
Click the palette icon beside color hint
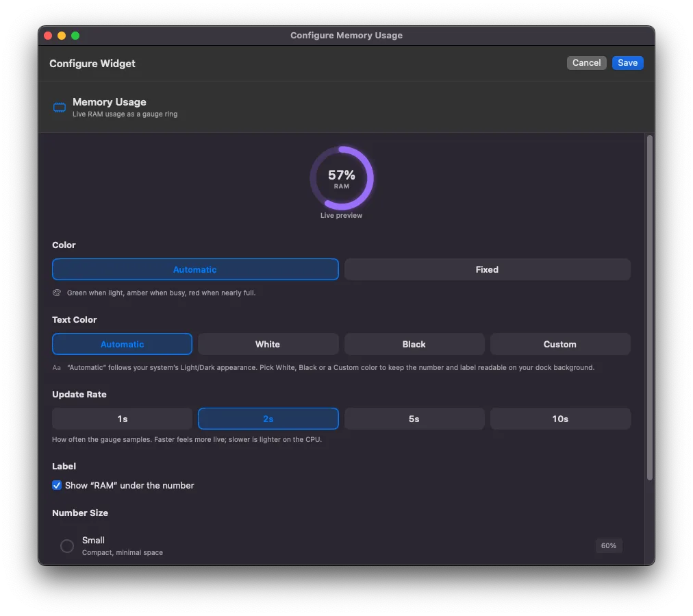click(57, 293)
